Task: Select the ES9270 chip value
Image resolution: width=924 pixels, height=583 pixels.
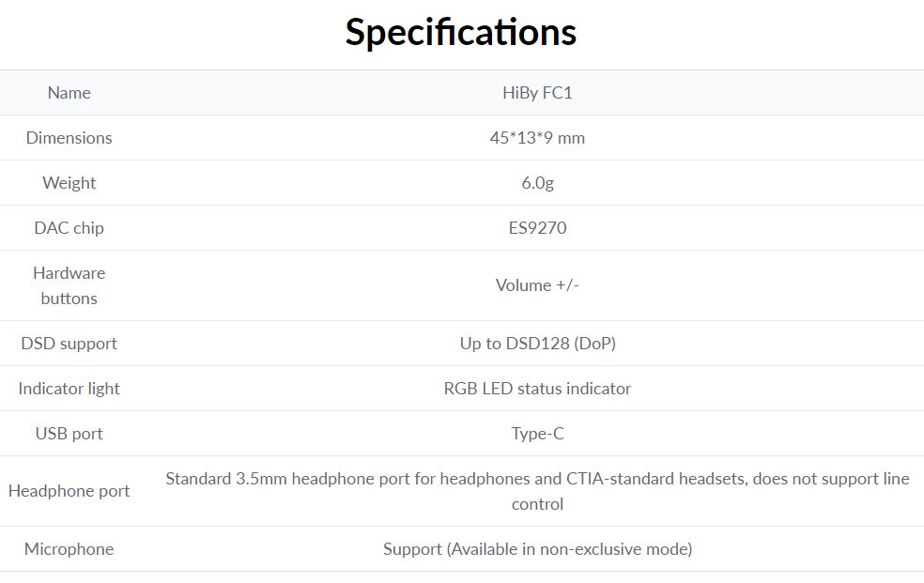Action: tap(537, 228)
